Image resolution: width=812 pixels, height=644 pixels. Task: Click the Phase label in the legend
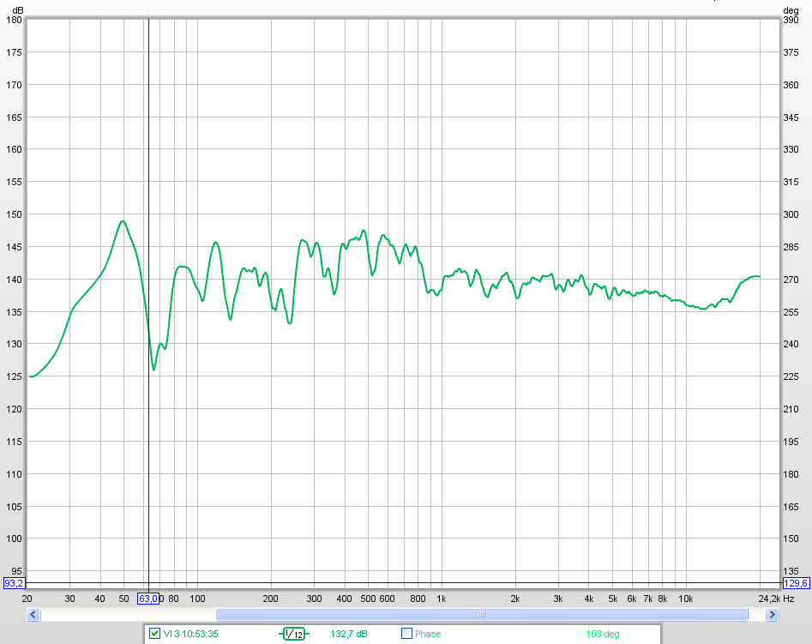tap(428, 634)
